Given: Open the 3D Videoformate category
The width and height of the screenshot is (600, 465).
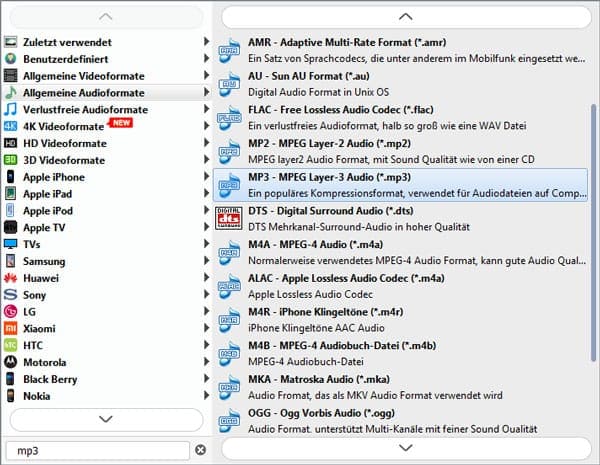Looking at the screenshot, I should [x=107, y=160].
